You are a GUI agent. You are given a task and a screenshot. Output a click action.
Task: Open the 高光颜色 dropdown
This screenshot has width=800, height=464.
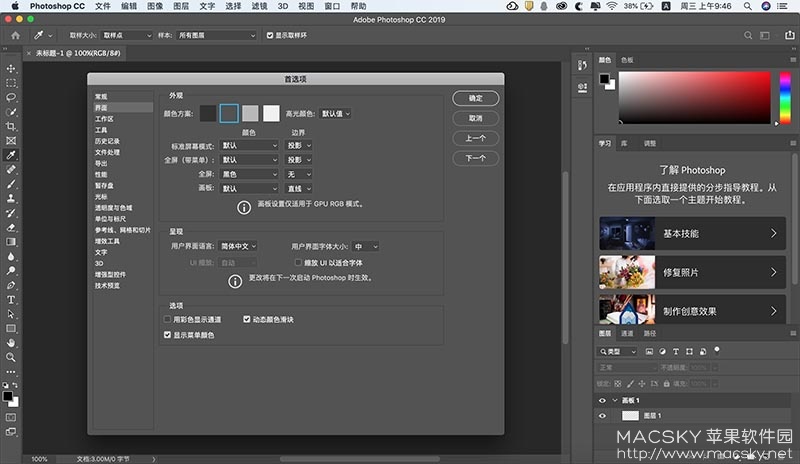335,114
